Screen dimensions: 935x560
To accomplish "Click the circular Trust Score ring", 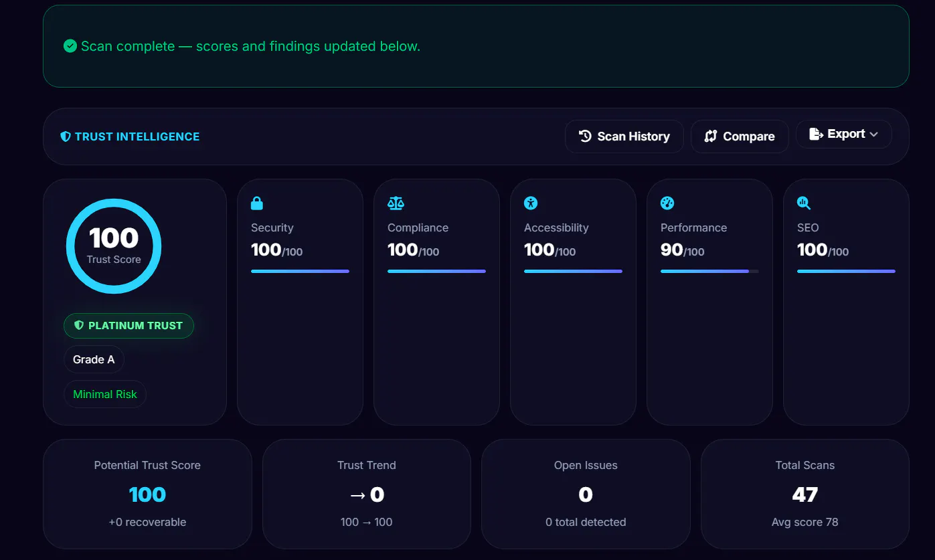I will click(x=114, y=246).
